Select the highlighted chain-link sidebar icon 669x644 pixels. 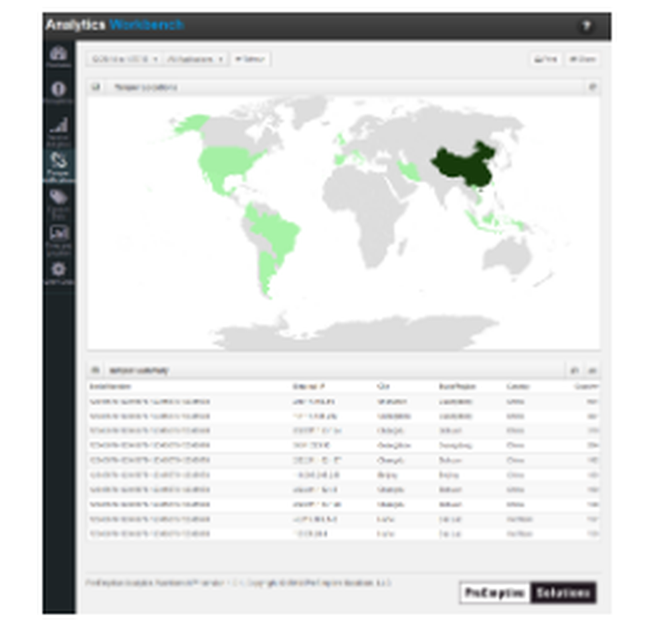click(x=58, y=167)
